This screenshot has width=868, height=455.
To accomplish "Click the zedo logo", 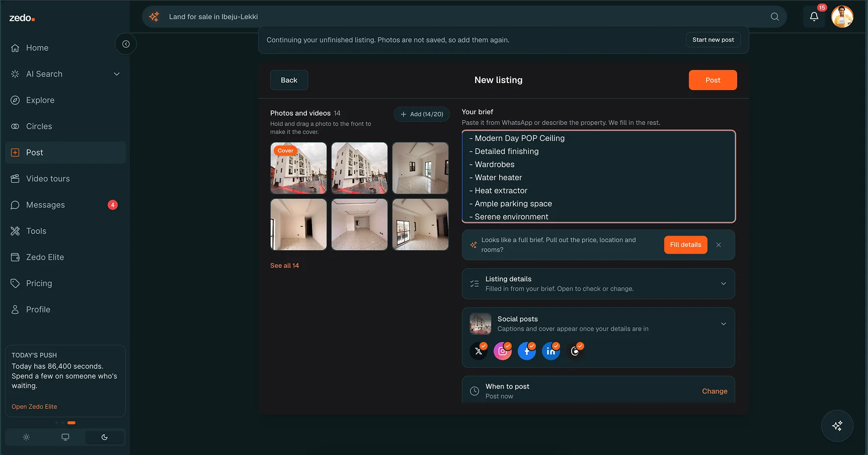I will 22,18.
